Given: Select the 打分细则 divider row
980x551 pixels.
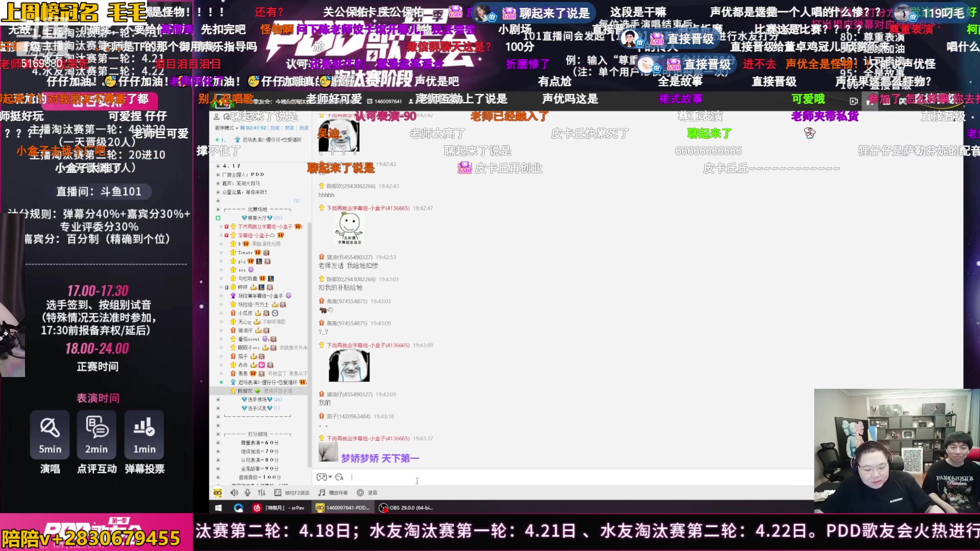Looking at the screenshot, I should coord(258,434).
